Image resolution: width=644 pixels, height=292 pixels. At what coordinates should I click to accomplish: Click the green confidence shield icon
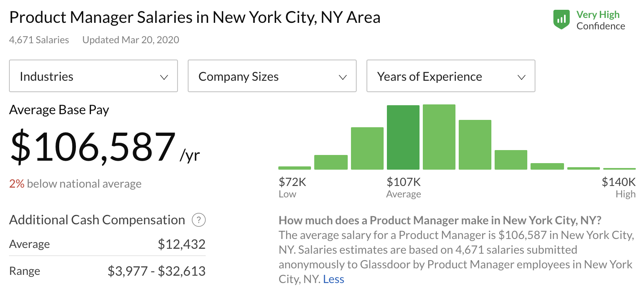tap(561, 20)
